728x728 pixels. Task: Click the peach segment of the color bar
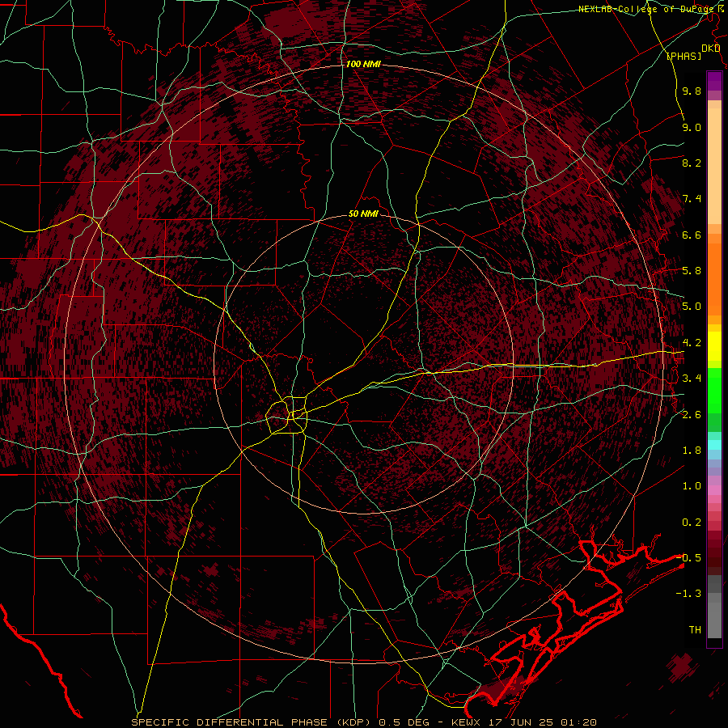coord(714,166)
